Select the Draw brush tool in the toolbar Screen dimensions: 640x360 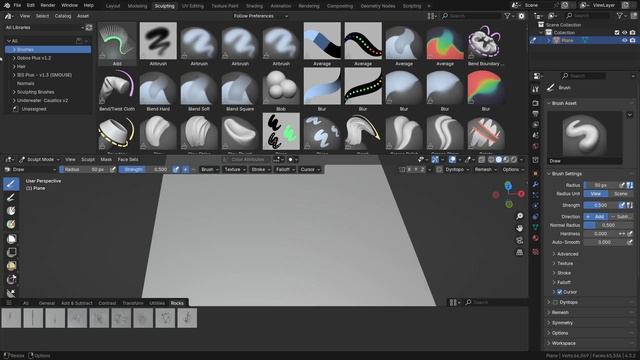11,184
